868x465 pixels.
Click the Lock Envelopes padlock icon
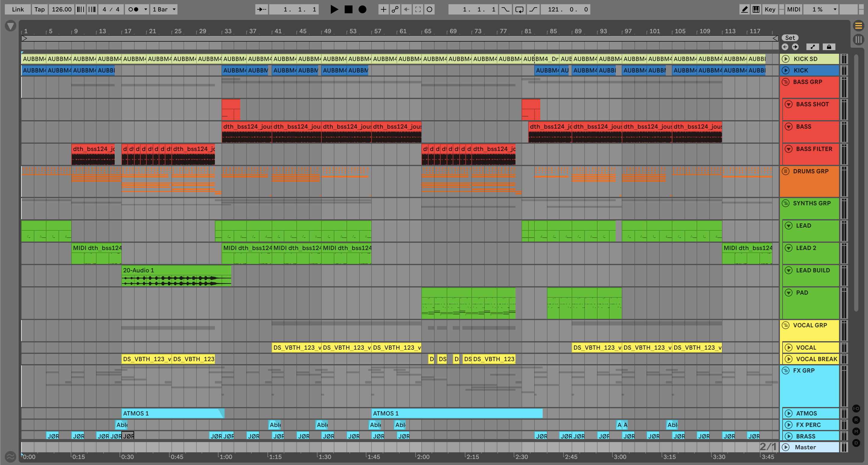(x=829, y=47)
